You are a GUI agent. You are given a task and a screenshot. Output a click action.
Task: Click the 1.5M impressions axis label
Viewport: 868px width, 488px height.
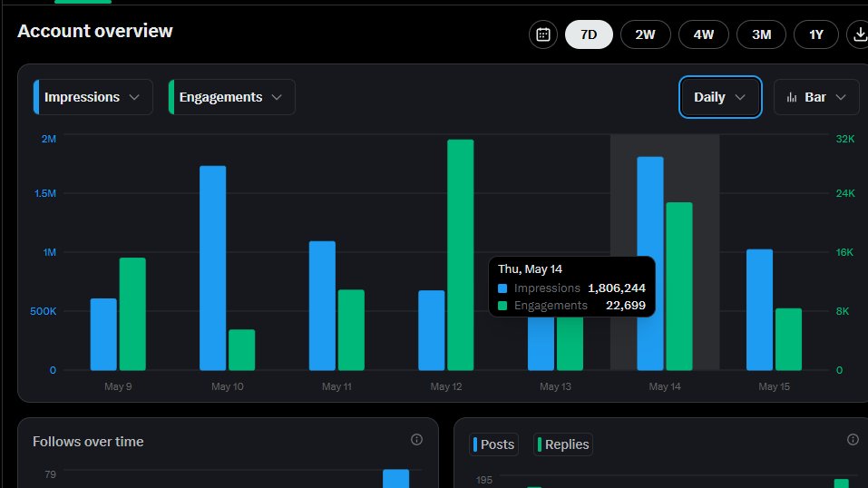(44, 193)
